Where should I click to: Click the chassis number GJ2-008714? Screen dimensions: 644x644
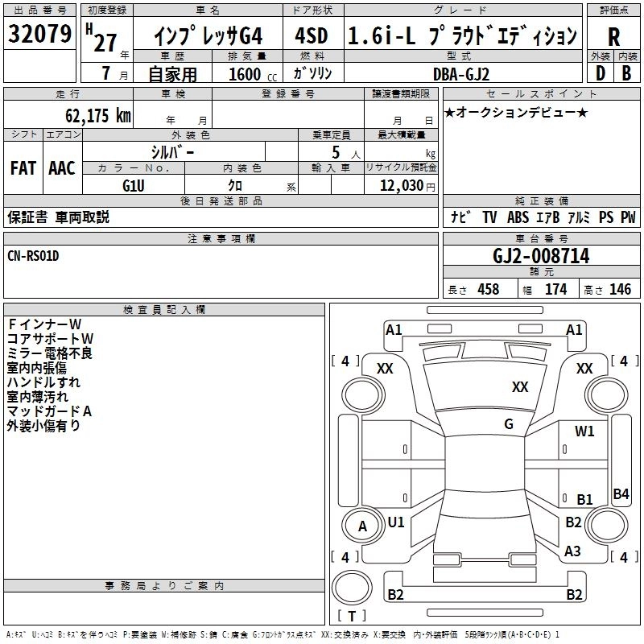(x=541, y=256)
